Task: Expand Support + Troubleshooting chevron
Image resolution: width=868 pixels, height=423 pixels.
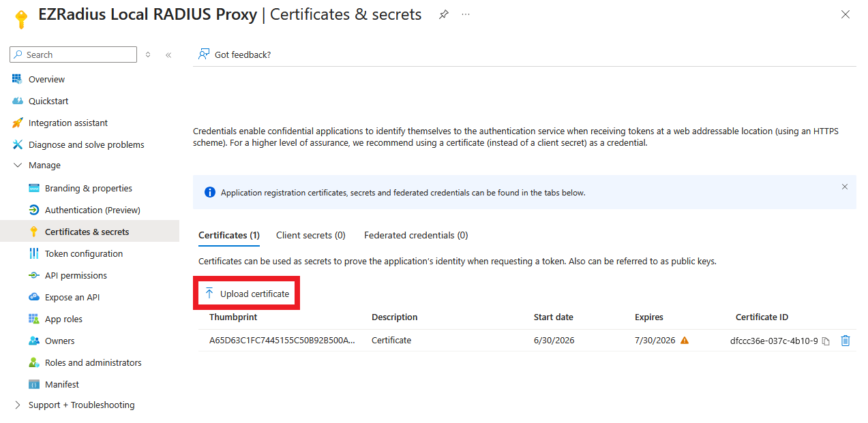Action: pyautogui.click(x=18, y=405)
